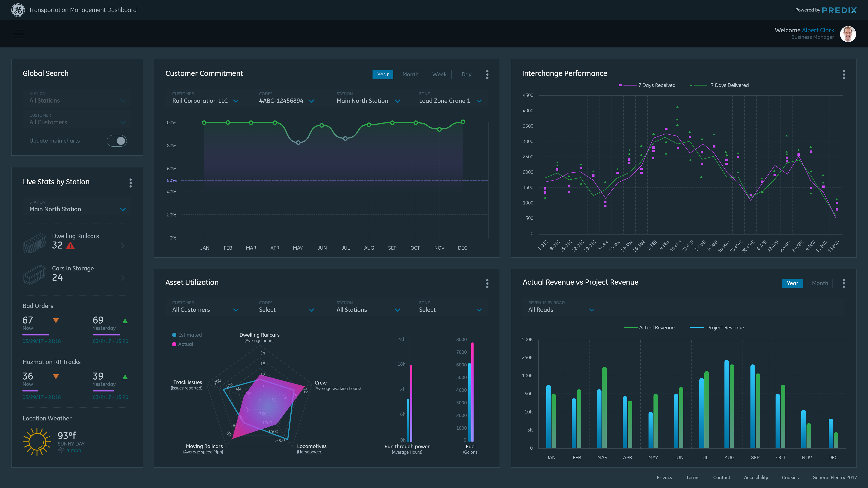Open the Privacy footer link
This screenshot has width=868, height=488.
[x=664, y=478]
